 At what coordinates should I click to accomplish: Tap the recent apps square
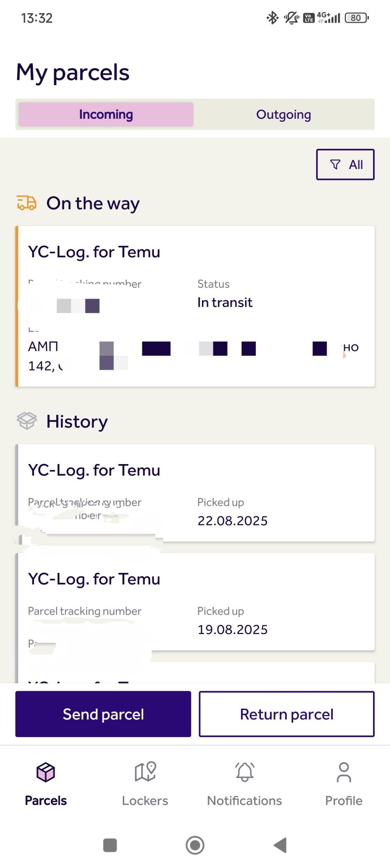click(x=110, y=845)
